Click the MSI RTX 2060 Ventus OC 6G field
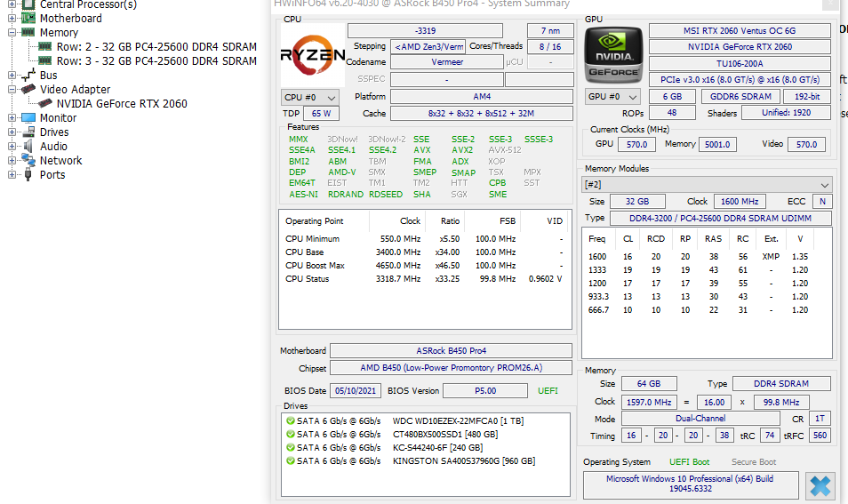The height and width of the screenshot is (504, 848). click(740, 31)
